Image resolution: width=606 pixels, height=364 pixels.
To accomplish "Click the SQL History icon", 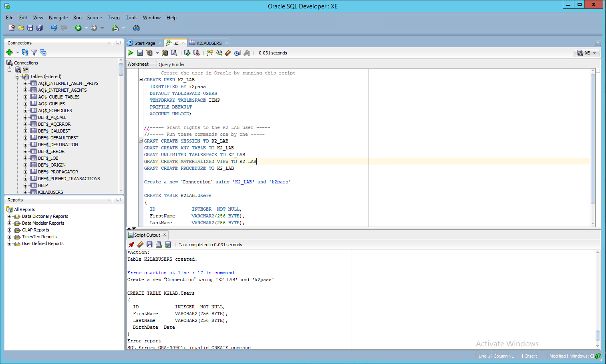I will [x=238, y=53].
